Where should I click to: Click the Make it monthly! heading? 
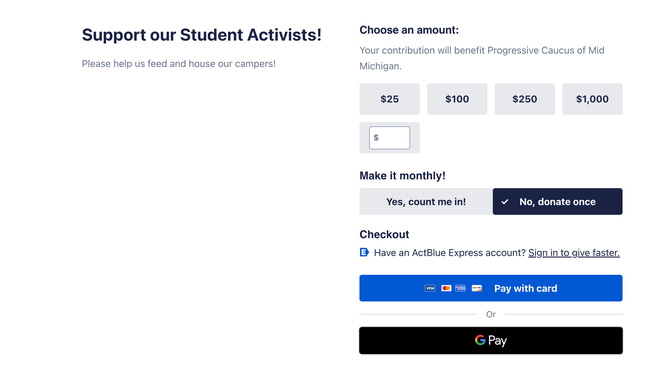[x=402, y=176]
